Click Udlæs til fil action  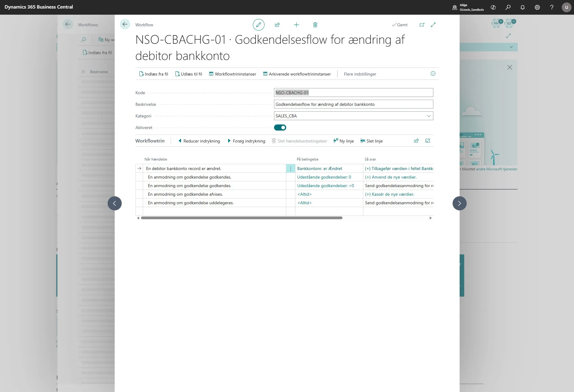click(x=189, y=74)
